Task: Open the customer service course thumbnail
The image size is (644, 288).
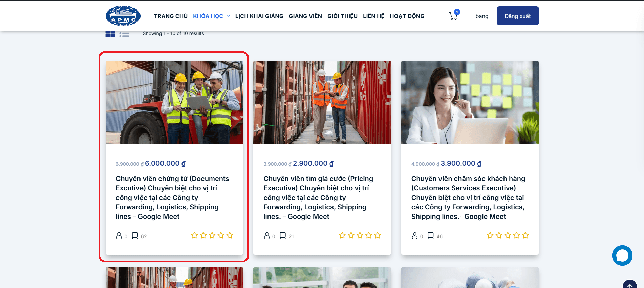Action: point(470,102)
